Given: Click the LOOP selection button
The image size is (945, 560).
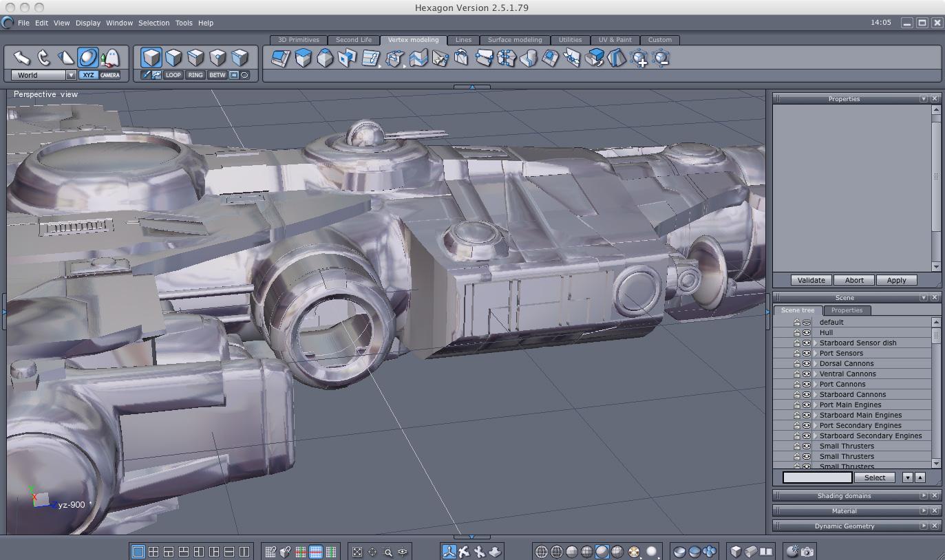Looking at the screenshot, I should click(173, 75).
